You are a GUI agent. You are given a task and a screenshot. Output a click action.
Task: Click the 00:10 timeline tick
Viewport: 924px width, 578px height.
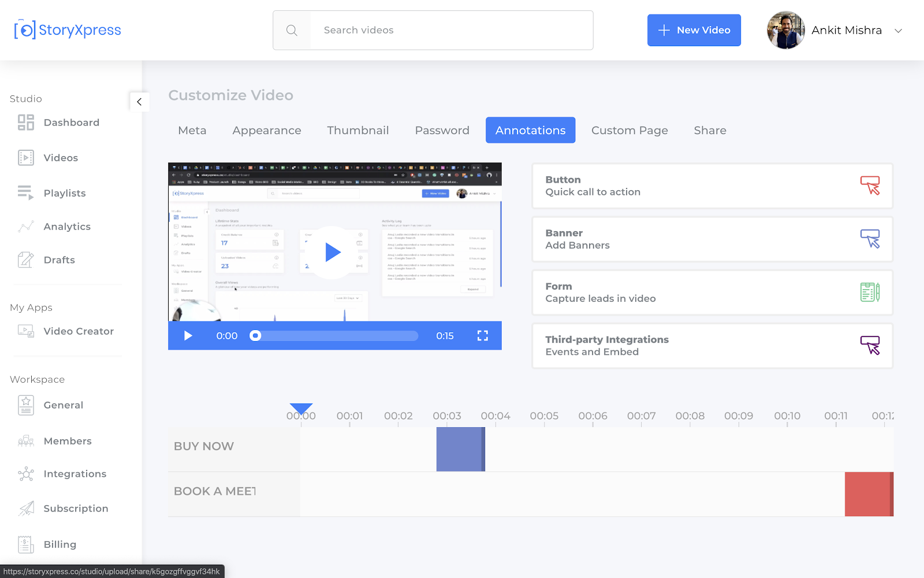pyautogui.click(x=787, y=416)
